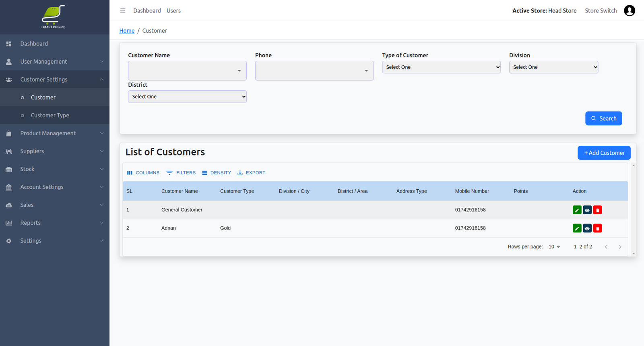
Task: Expand the User Management menu chevron
Action: click(x=102, y=62)
